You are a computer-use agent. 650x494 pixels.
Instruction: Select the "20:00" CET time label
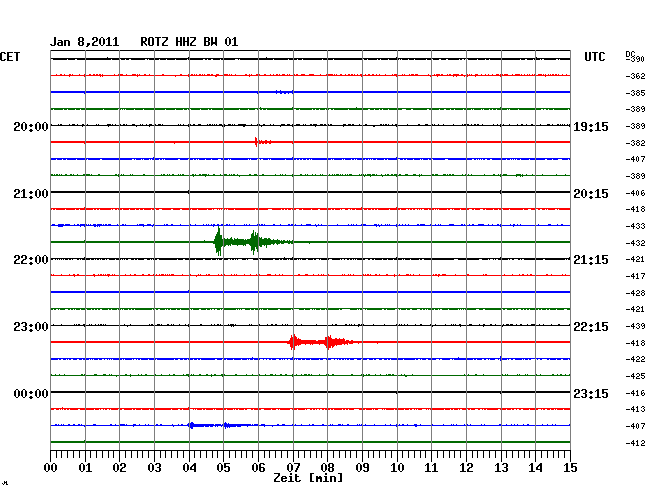tap(31, 126)
